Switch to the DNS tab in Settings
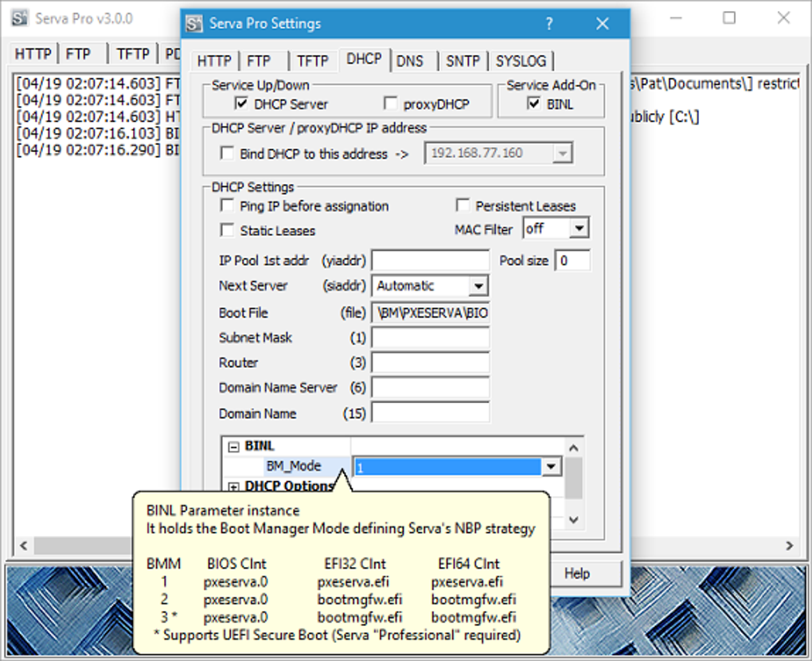Screen dimensions: 812x661 click(x=410, y=61)
